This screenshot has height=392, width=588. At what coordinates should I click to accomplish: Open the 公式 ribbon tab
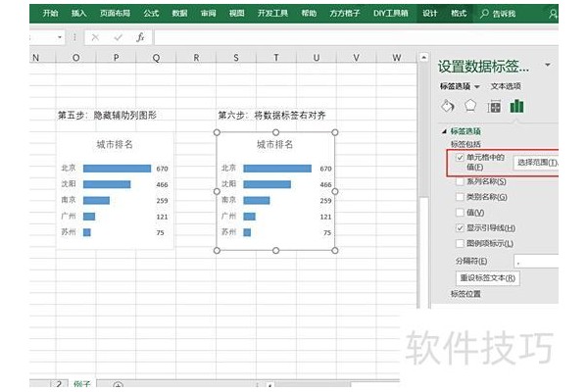pos(151,14)
